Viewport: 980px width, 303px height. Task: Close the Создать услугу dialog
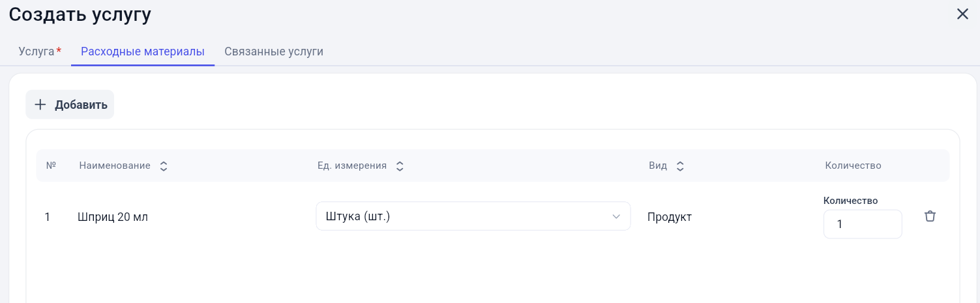[x=962, y=14]
